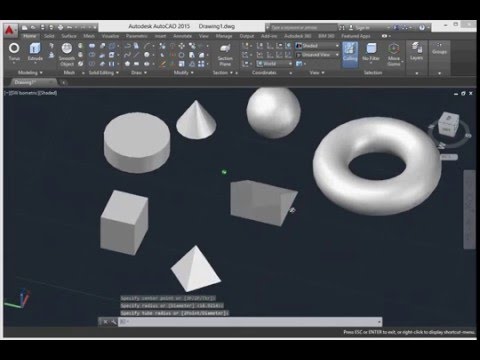
Task: Toggle ribbon minimize button after Featured Apps
Action: click(x=384, y=36)
